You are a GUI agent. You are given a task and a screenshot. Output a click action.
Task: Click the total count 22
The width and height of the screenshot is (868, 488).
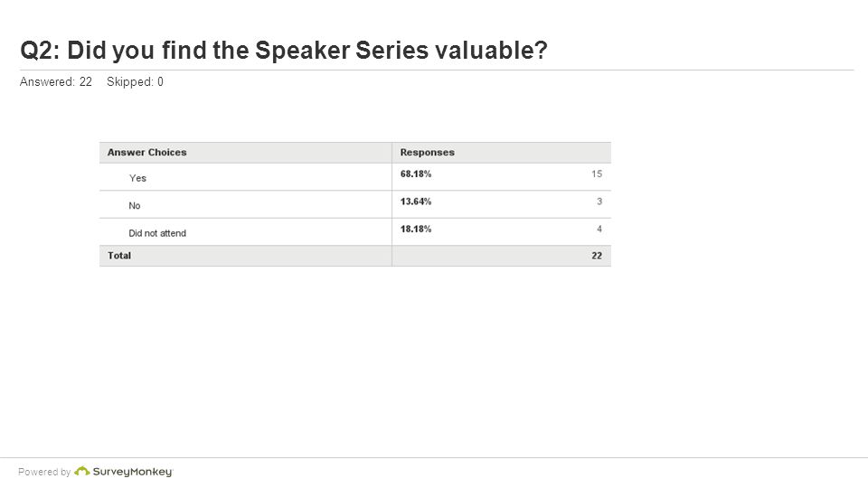coord(597,256)
